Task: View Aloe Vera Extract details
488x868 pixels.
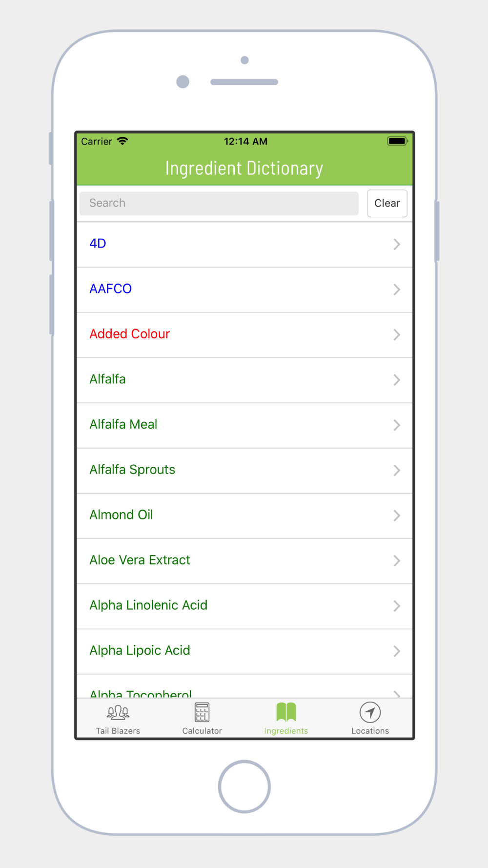Action: coord(244,561)
